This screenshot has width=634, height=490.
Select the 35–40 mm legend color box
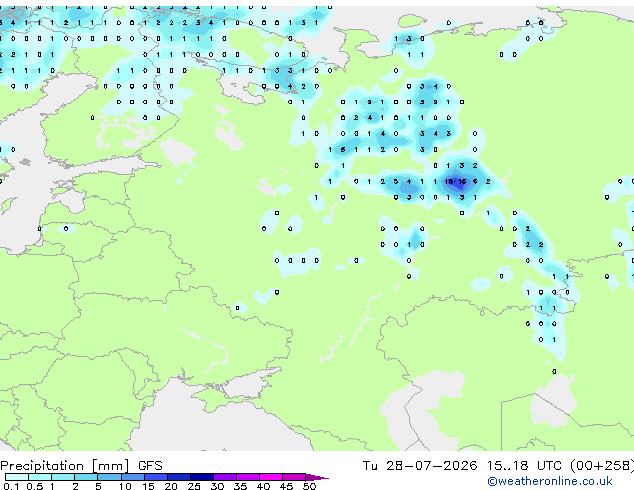[248, 477]
